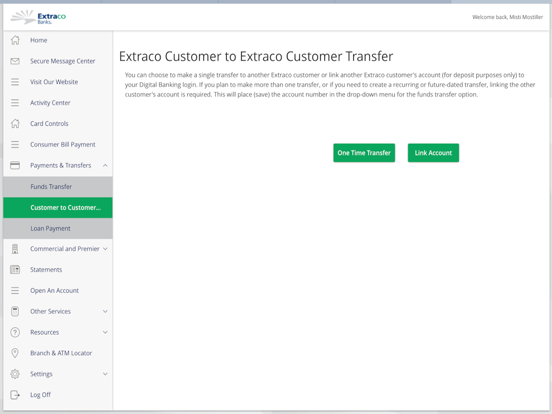Open Secure Message Center

58,61
